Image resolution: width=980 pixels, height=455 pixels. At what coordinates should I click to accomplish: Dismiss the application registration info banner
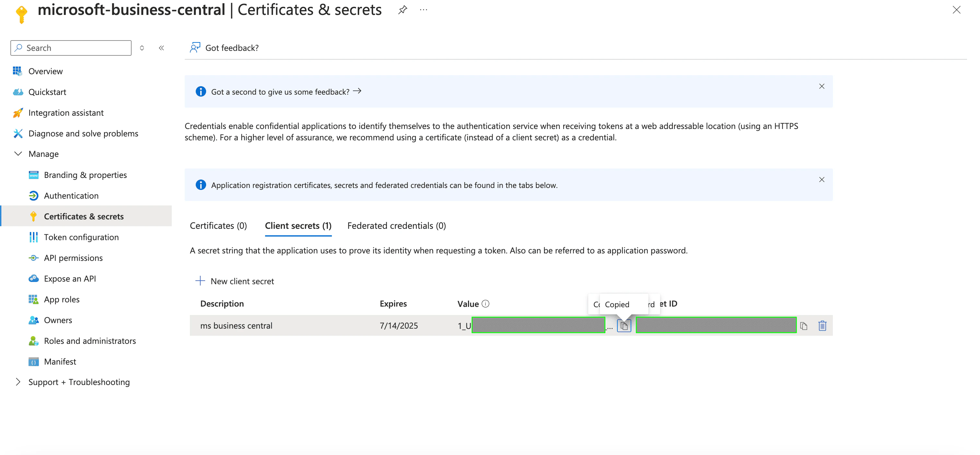pos(821,180)
